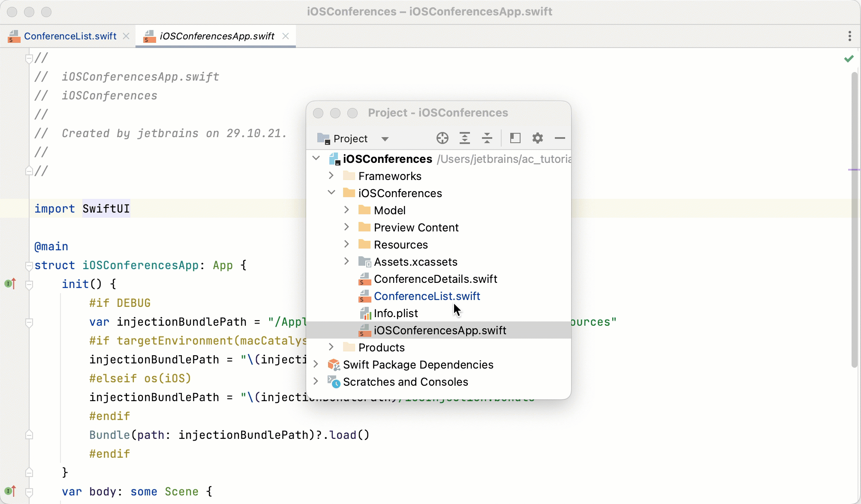Click the collapse all icon in project toolbar

click(x=487, y=138)
